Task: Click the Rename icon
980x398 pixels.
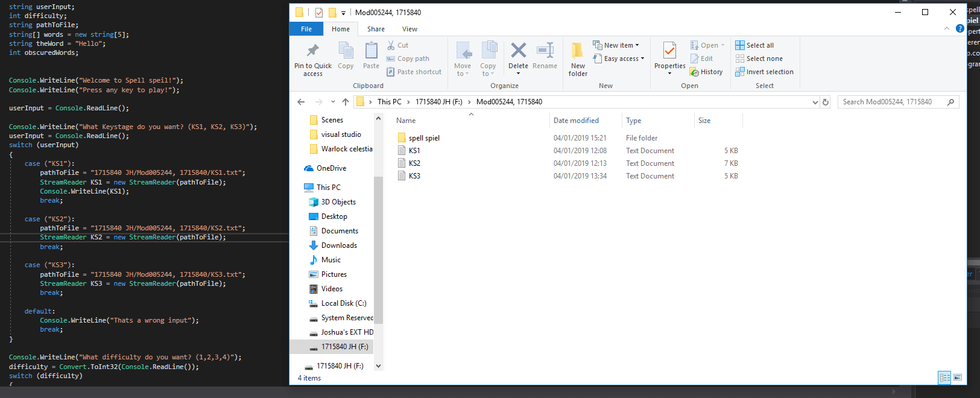Action: pyautogui.click(x=545, y=56)
